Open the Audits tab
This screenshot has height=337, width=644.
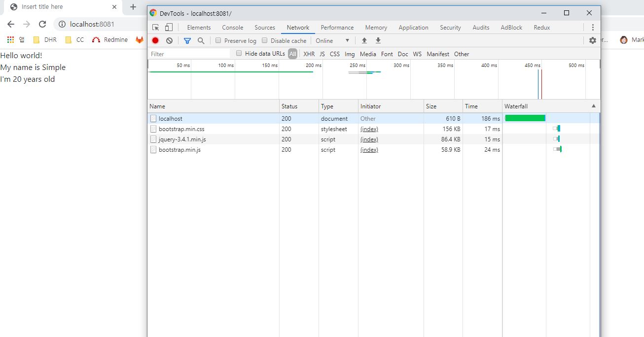tap(481, 28)
